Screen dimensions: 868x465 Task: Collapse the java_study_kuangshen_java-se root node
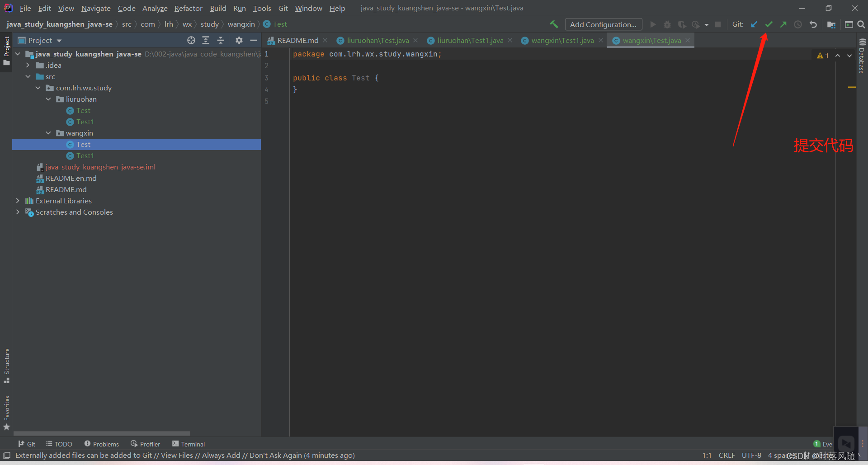(x=18, y=54)
